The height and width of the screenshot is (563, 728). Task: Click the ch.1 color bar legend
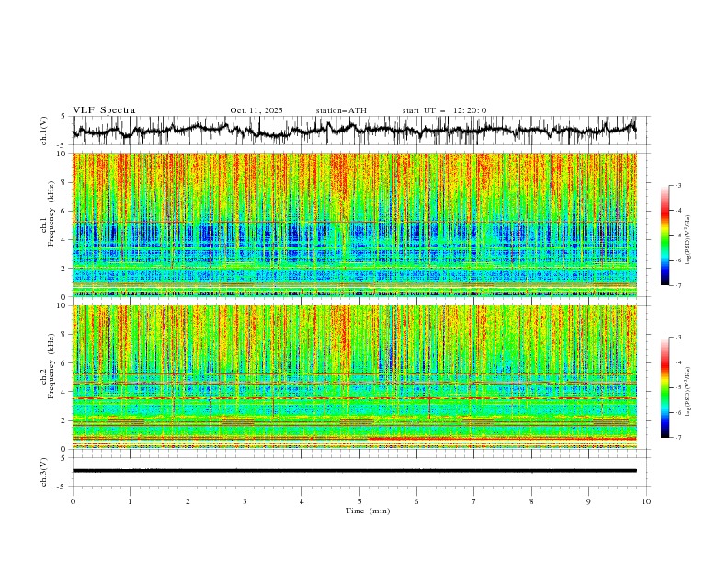pos(665,236)
